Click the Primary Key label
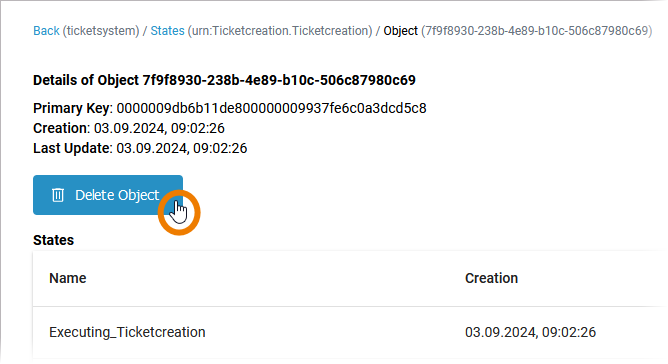This screenshot has height=364, width=668. coord(72,108)
